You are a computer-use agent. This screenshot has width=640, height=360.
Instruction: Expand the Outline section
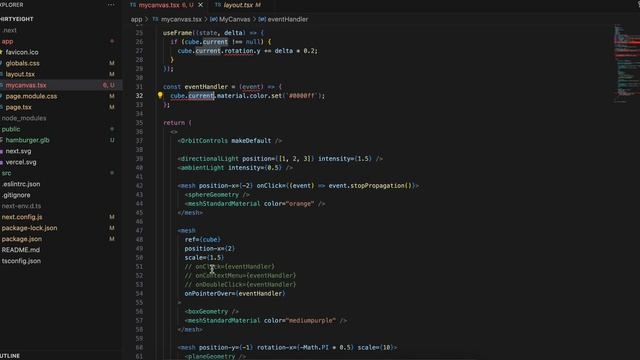coord(10,356)
